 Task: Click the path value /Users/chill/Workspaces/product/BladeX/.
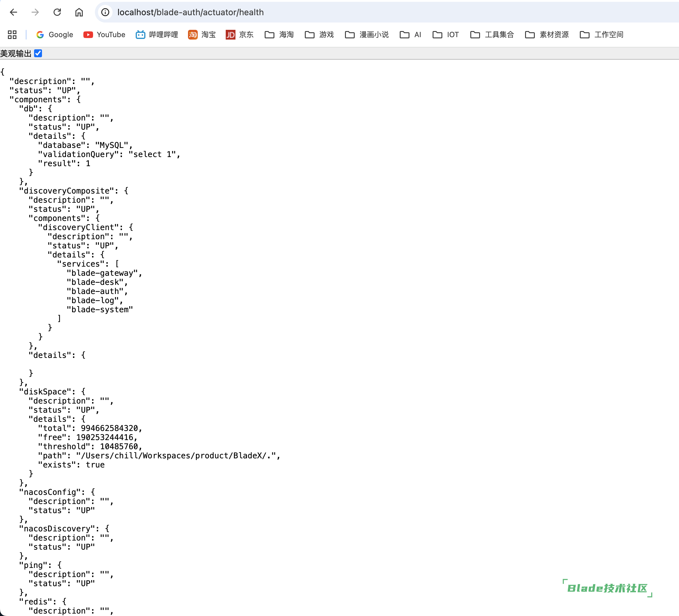point(176,456)
